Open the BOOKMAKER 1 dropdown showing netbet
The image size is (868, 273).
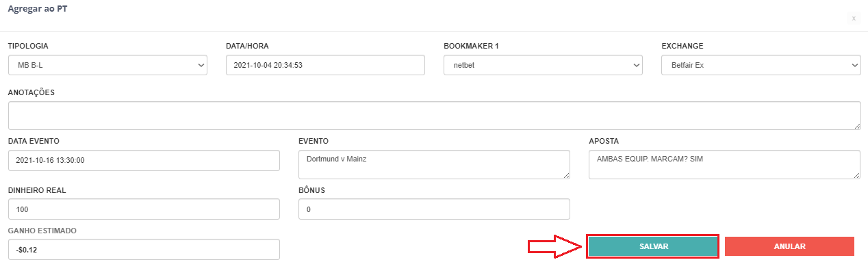[543, 65]
